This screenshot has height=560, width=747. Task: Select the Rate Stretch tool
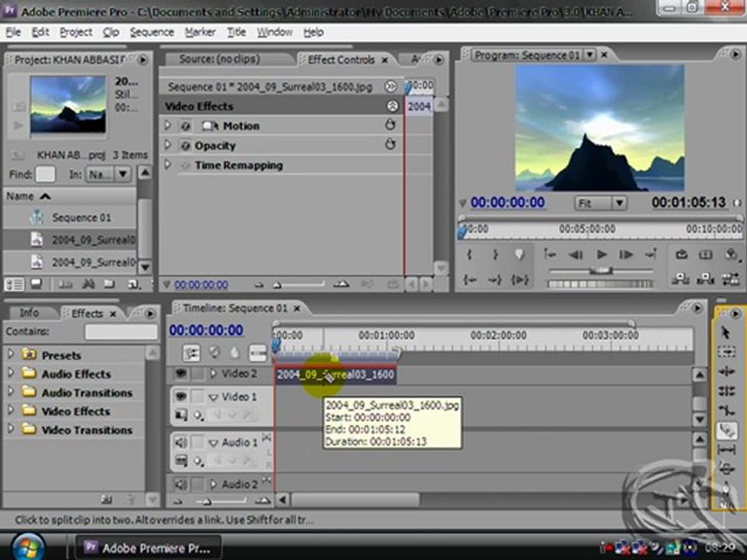(725, 411)
